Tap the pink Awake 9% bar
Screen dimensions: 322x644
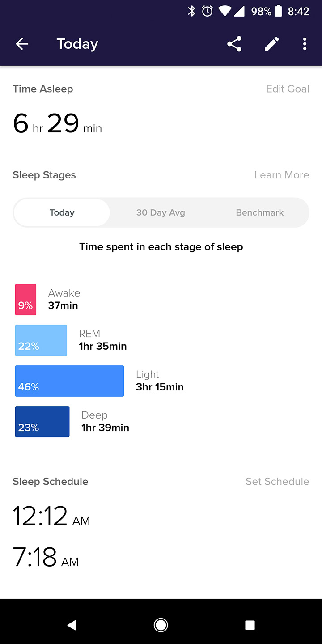(25, 300)
